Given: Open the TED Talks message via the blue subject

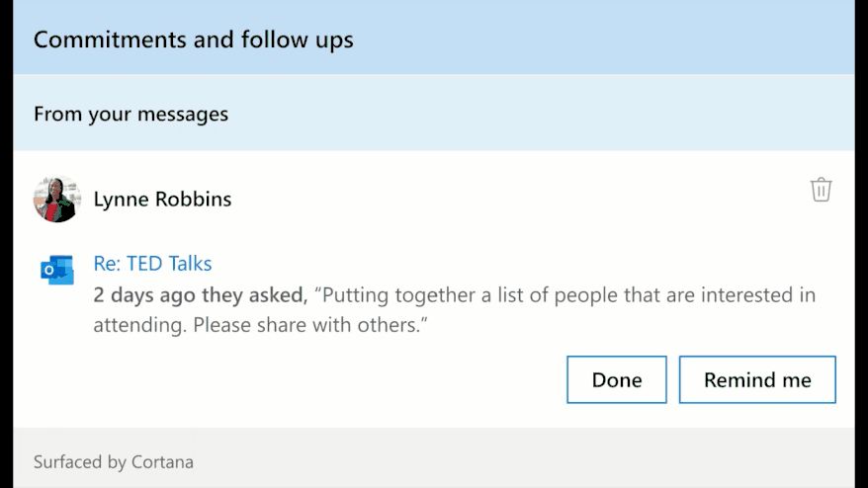Looking at the screenshot, I should coord(152,264).
